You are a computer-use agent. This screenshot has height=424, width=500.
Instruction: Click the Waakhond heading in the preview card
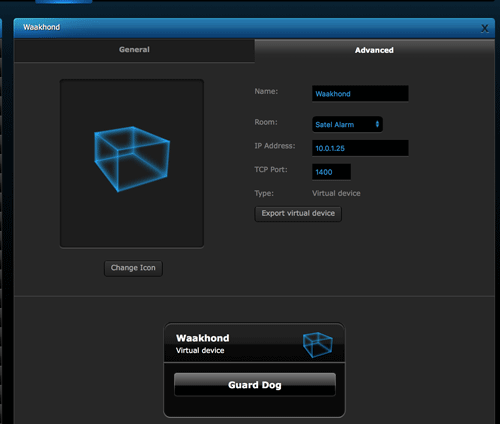pyautogui.click(x=202, y=338)
